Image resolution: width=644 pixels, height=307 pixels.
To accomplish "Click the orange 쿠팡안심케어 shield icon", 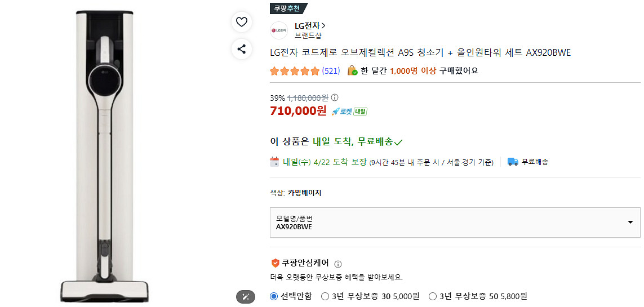I will 275,262.
